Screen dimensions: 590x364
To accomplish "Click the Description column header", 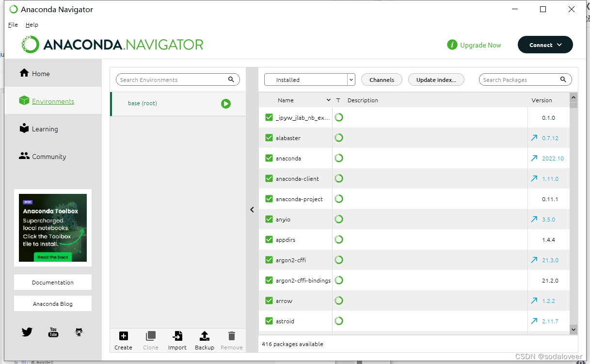I will tap(363, 100).
